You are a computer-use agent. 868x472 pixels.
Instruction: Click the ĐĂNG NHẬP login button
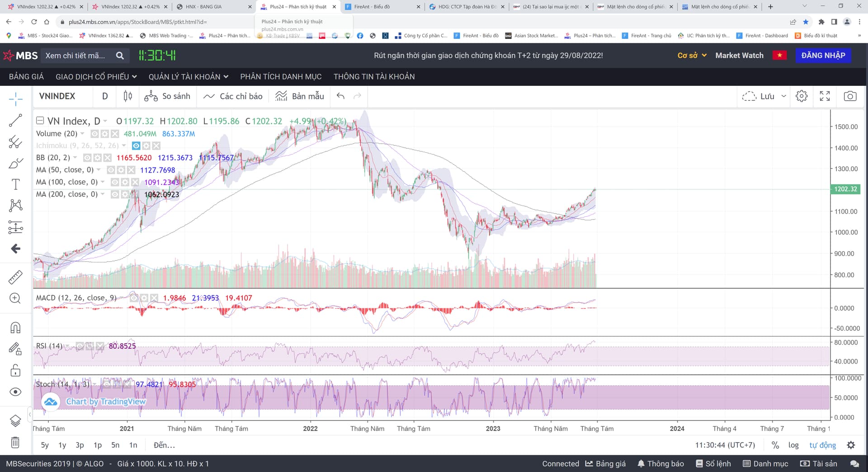(x=823, y=56)
